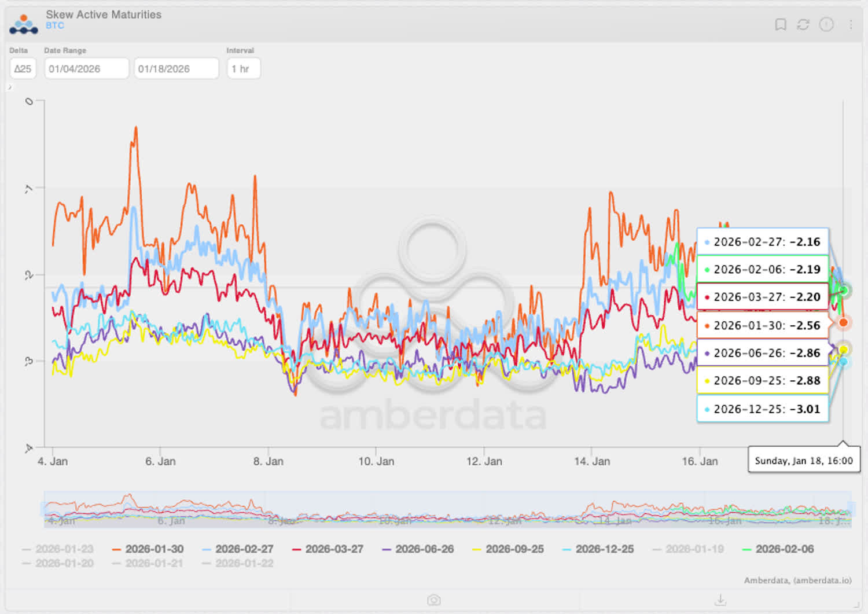
Task: Expand the small chevron below the Delta field
Action: (10, 87)
